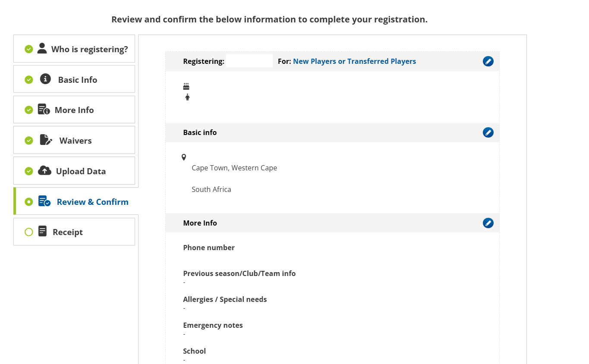Select the empty circle beside Receipt step
The height and width of the screenshot is (364, 589).
tap(29, 232)
